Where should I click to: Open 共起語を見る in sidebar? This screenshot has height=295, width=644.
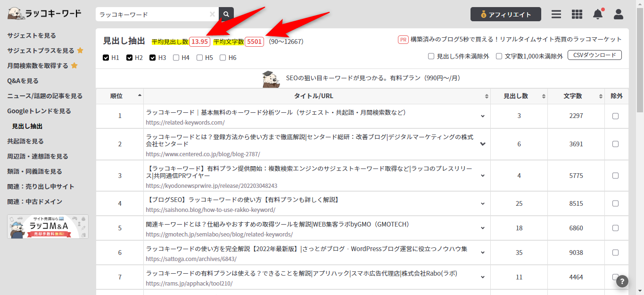[x=25, y=141]
